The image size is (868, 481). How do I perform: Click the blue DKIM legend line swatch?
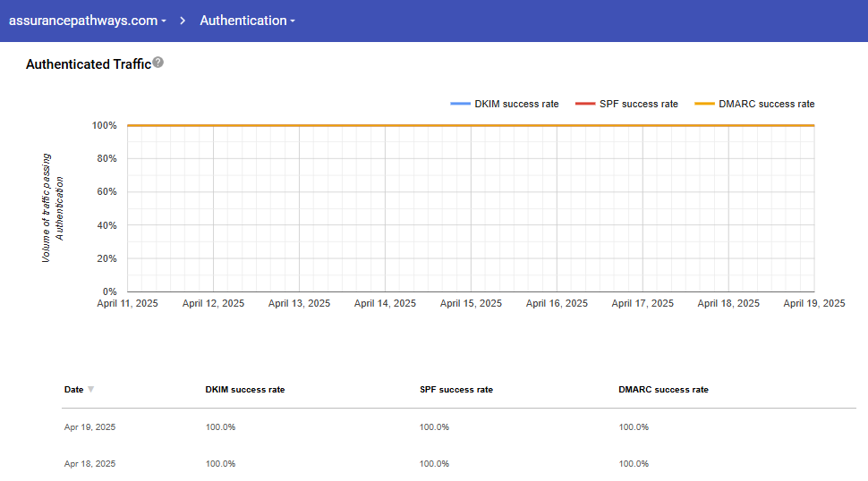460,105
